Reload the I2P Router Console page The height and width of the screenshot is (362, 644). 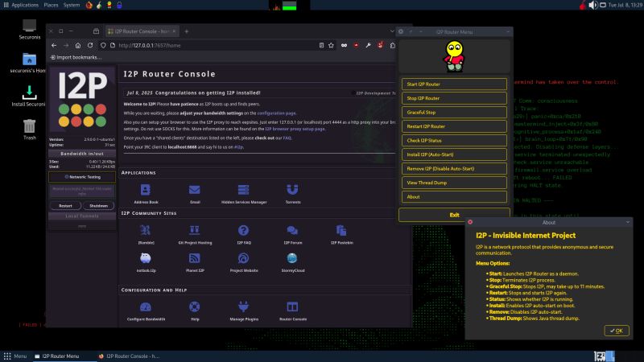point(90,46)
